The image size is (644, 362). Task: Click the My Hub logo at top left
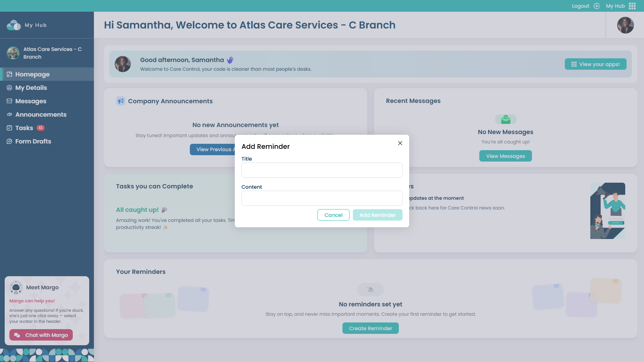tap(13, 25)
